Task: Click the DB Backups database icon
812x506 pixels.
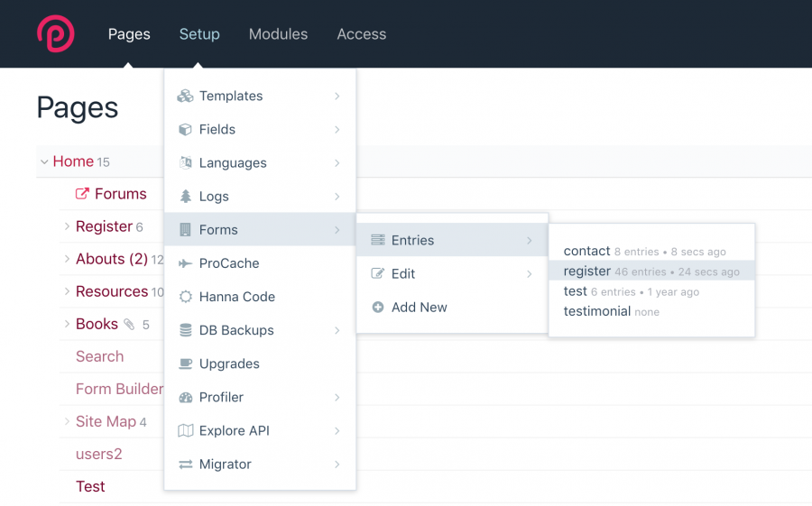Action: pos(185,330)
